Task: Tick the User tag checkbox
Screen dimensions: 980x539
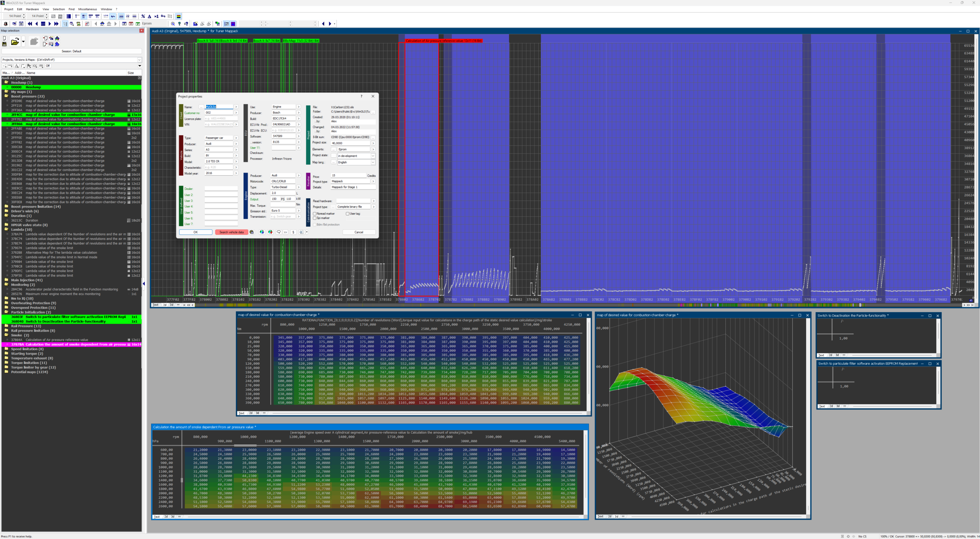Action: 348,214
